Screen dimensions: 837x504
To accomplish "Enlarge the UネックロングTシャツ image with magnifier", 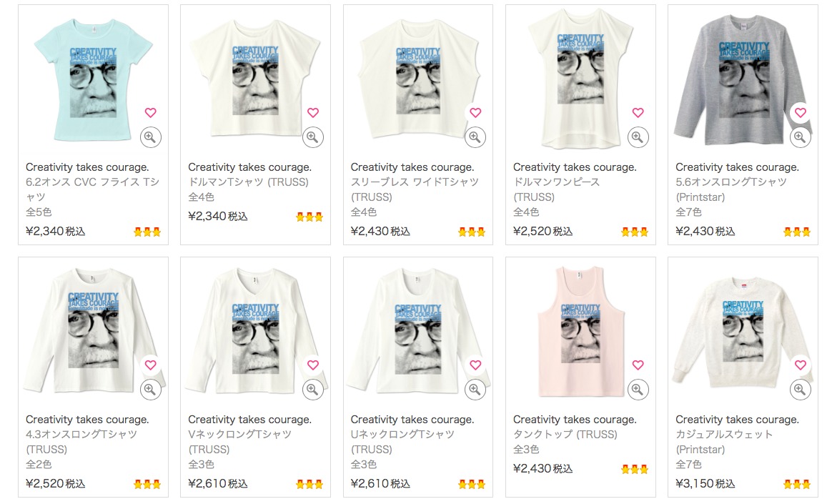I will 475,390.
